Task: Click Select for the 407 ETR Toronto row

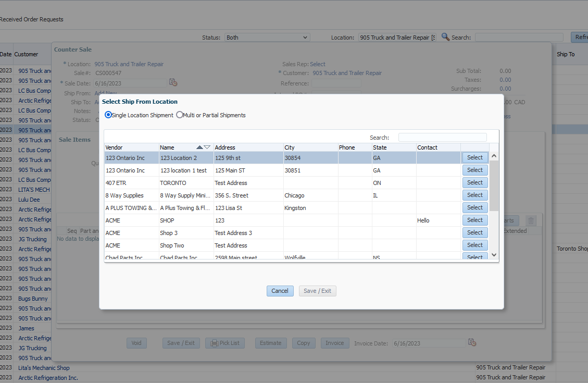Action: click(x=474, y=182)
